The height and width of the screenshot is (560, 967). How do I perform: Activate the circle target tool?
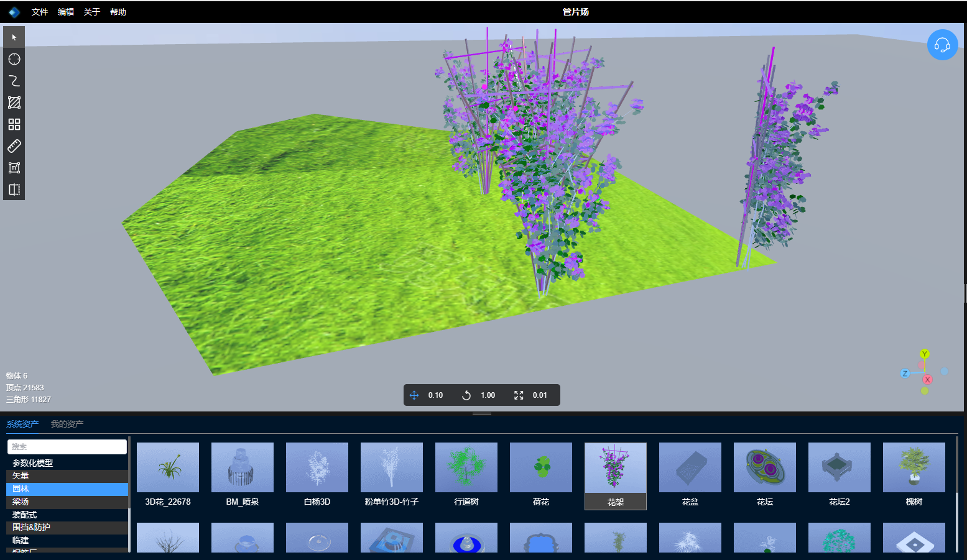(14, 59)
